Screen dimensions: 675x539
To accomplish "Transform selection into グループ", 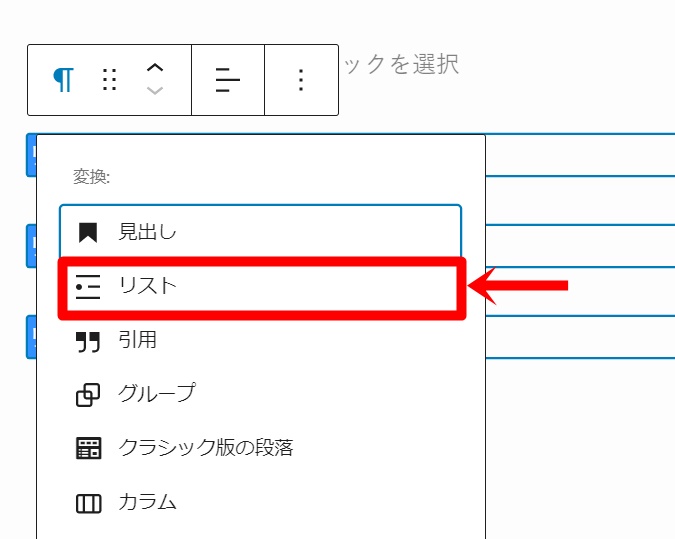I will tap(157, 394).
